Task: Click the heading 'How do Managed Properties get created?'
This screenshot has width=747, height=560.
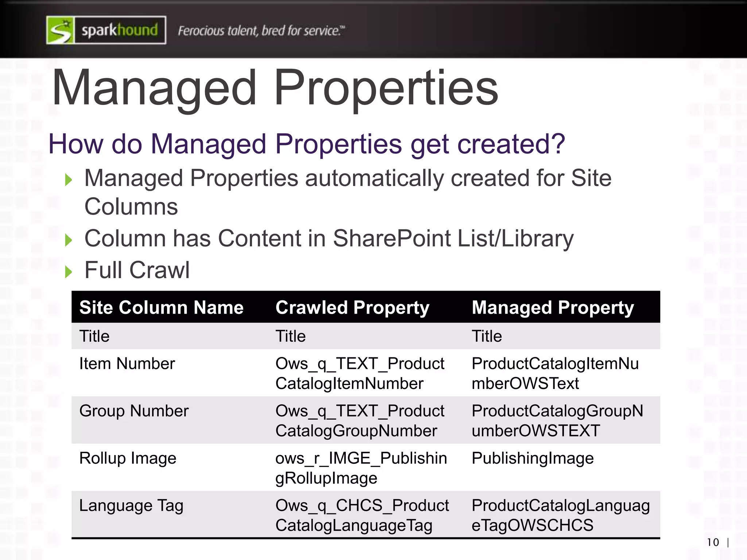Action: point(307,144)
